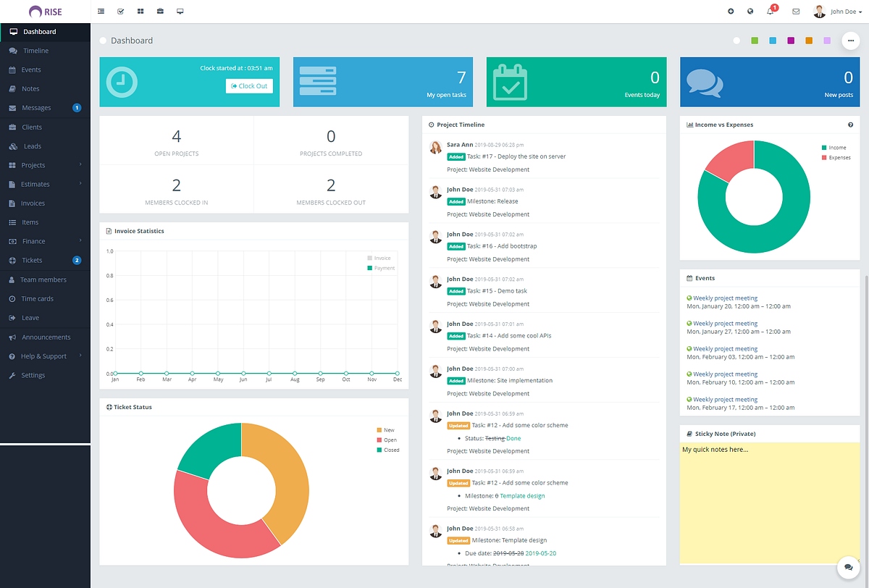Expand the Projects sidebar submenu
Image resolution: width=869 pixels, height=588 pixels.
(33, 164)
